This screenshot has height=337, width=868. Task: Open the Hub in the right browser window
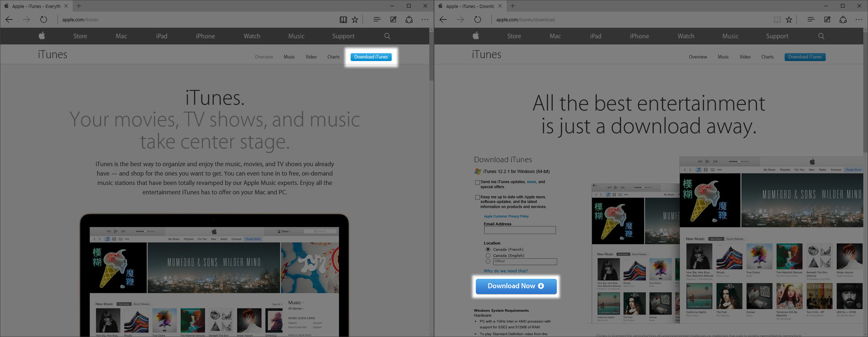pos(811,19)
